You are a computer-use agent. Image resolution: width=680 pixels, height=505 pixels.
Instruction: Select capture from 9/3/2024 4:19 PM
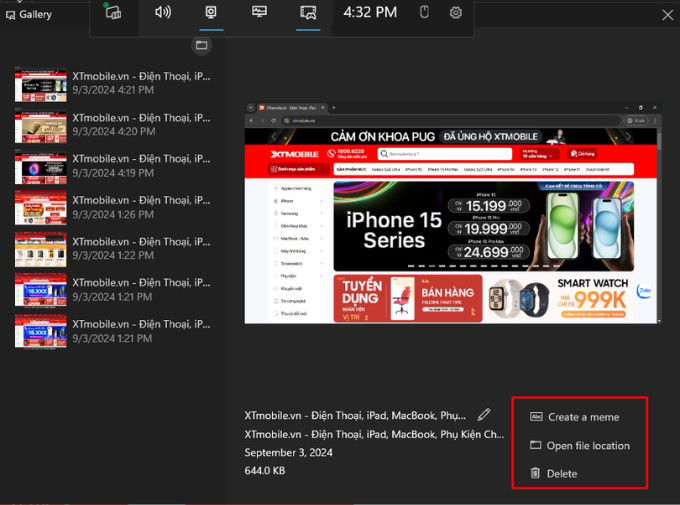pyautogui.click(x=113, y=166)
